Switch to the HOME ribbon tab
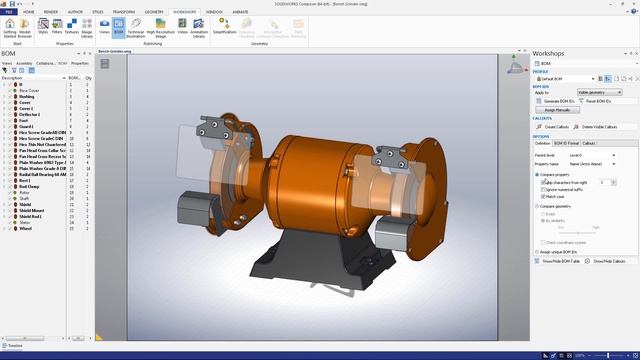Viewport: 640px width, 360px height. (x=29, y=12)
